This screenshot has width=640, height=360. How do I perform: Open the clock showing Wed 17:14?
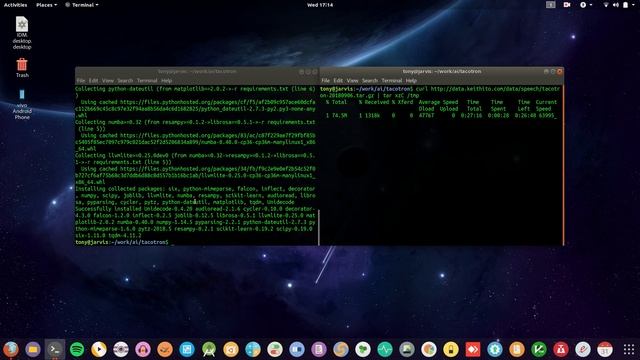tap(320, 5)
